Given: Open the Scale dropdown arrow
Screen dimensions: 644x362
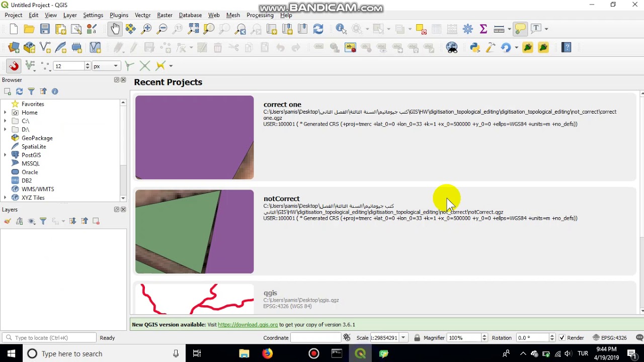Looking at the screenshot, I should [403, 338].
